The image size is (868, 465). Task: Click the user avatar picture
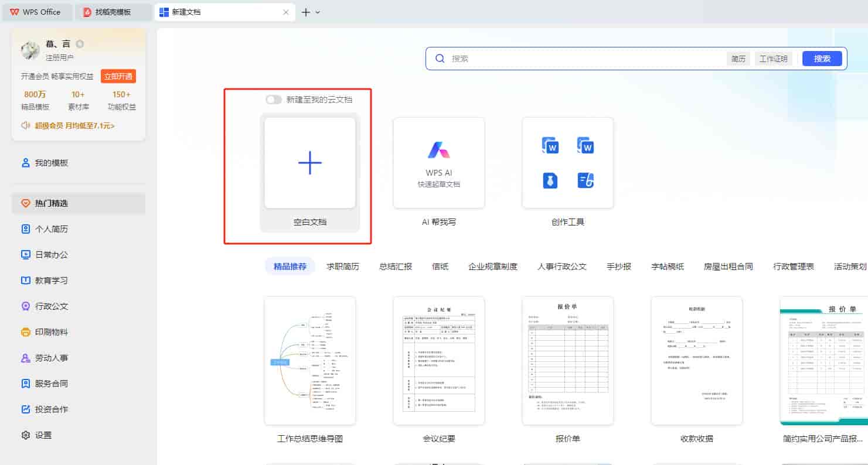30,50
